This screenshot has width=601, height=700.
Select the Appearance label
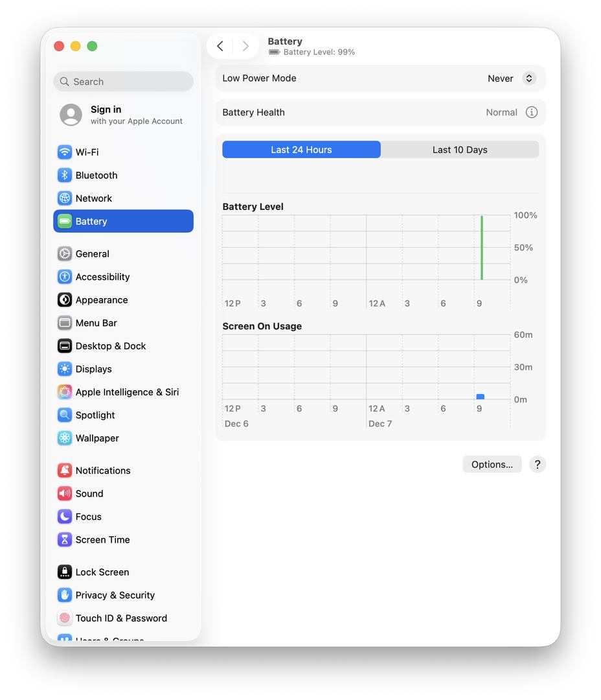(x=102, y=300)
